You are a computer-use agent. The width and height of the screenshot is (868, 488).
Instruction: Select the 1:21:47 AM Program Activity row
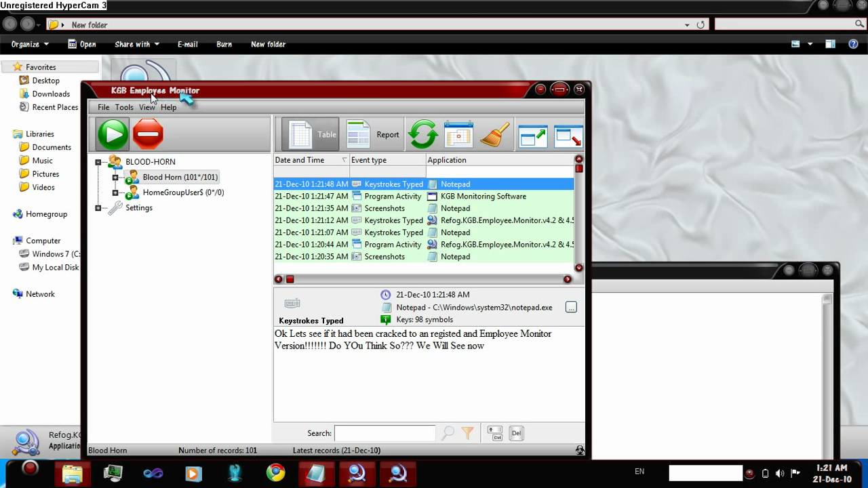[424, 197]
